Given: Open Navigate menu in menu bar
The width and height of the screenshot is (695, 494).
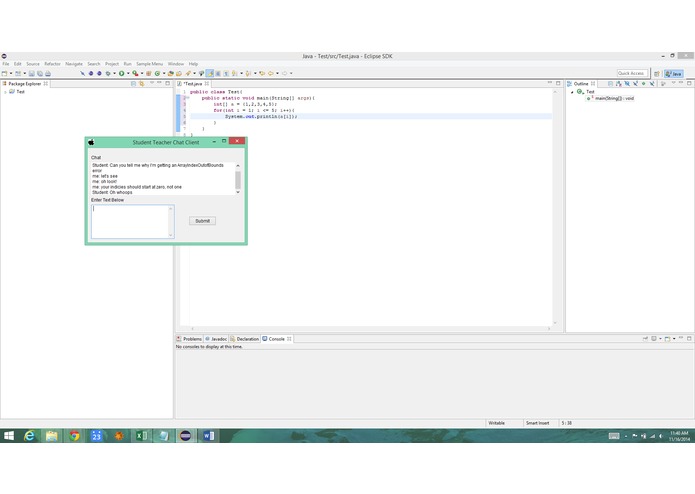Looking at the screenshot, I should [x=74, y=64].
